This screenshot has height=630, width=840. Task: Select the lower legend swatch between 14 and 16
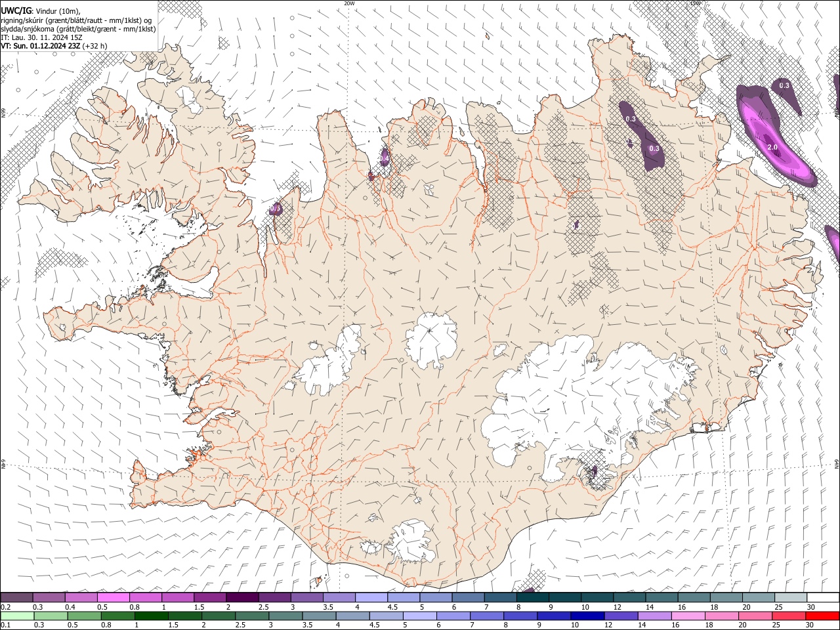click(x=654, y=616)
